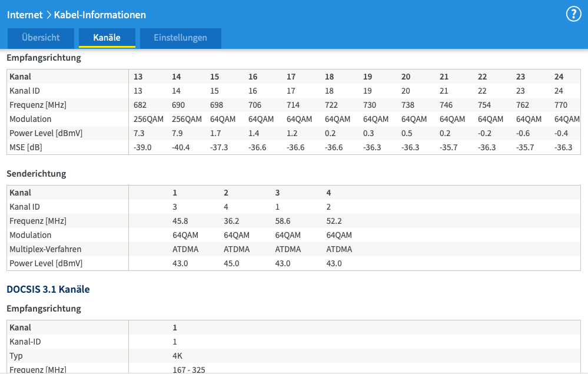Click the Kabel-Informationen breadcrumb title
The height and width of the screenshot is (374, 588).
pyautogui.click(x=100, y=15)
